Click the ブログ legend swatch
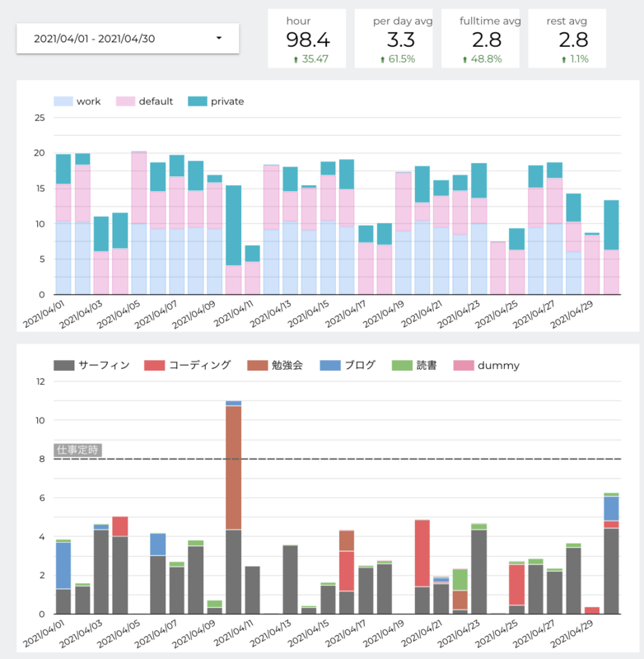The height and width of the screenshot is (659, 644). [329, 365]
